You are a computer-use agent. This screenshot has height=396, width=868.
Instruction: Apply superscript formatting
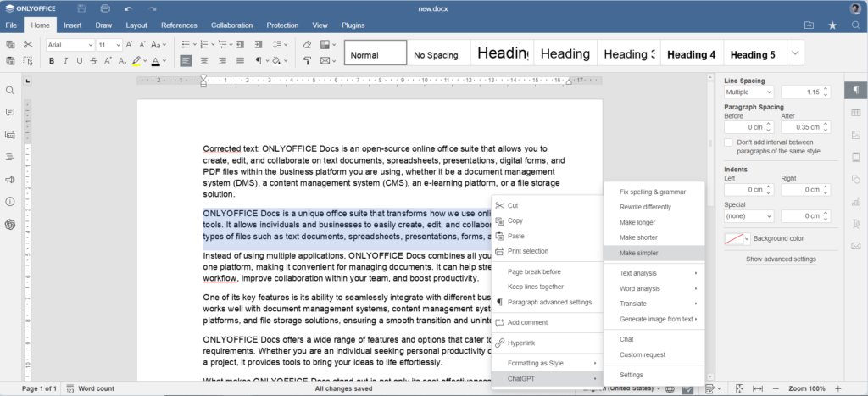coord(108,61)
